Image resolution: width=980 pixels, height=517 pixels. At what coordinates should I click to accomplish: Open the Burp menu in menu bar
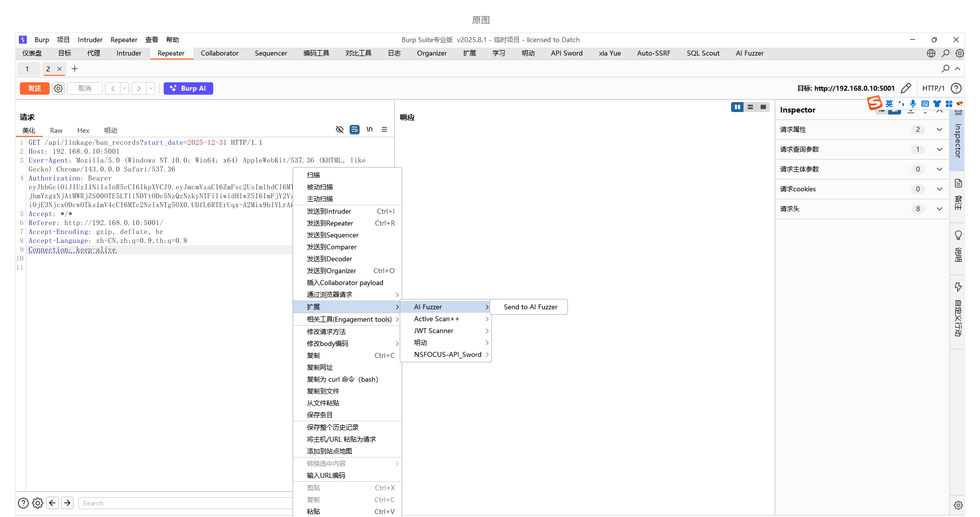click(42, 40)
